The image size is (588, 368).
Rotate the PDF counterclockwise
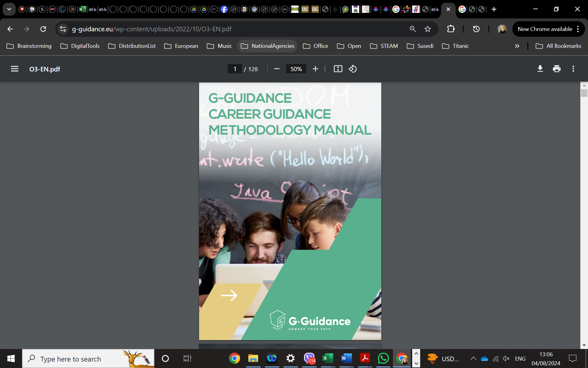click(x=353, y=69)
